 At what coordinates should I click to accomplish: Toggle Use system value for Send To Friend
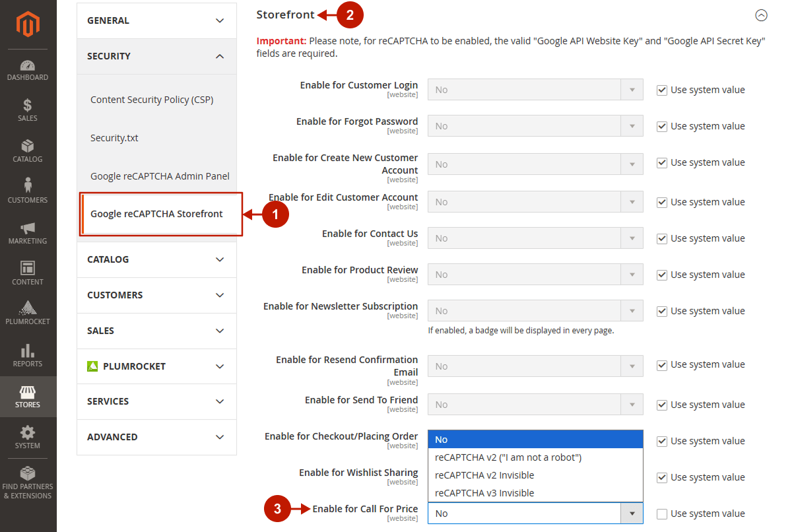pos(662,405)
